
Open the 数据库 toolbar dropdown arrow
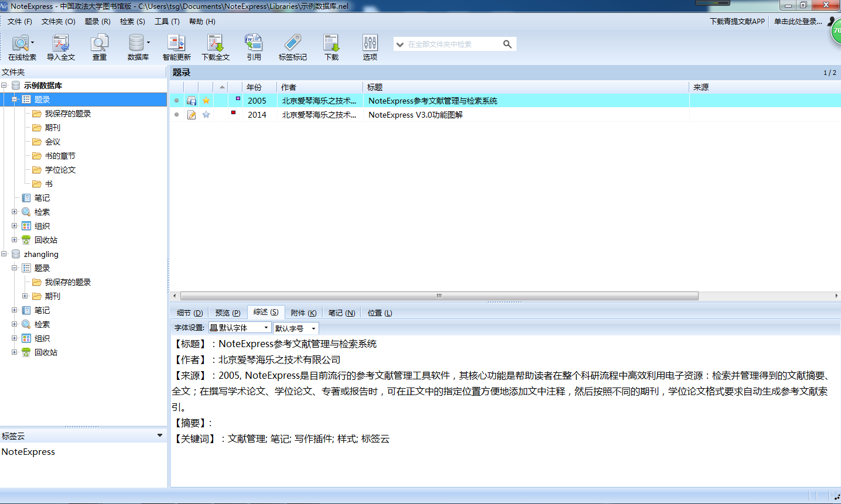pos(148,43)
